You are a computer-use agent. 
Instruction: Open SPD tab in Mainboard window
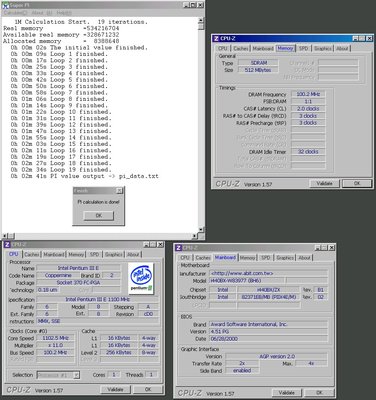tap(266, 258)
